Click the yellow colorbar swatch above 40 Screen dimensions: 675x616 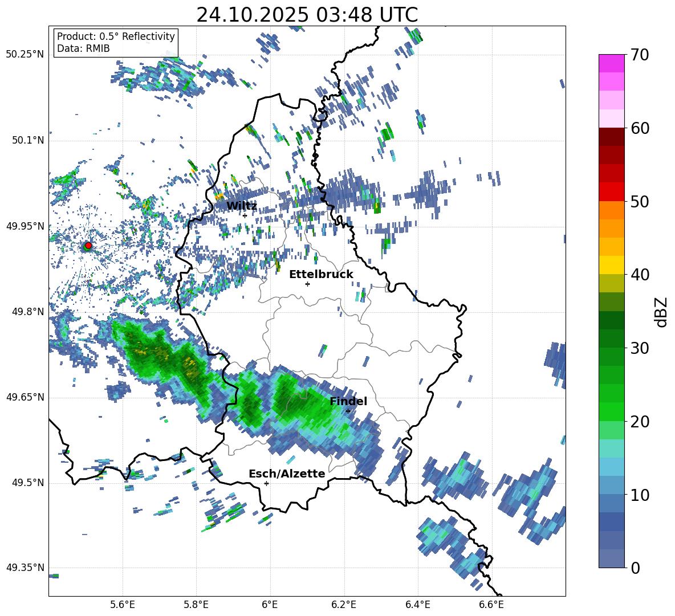pos(611,265)
